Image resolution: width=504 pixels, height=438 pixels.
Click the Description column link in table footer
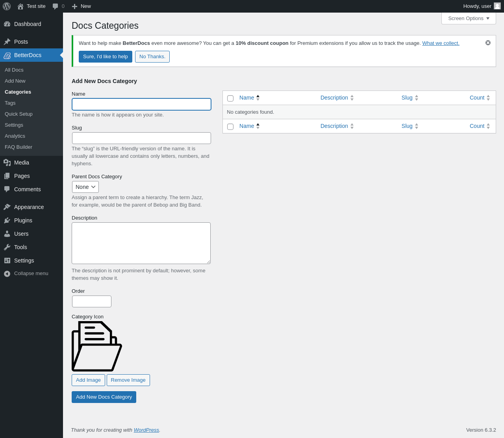point(334,126)
